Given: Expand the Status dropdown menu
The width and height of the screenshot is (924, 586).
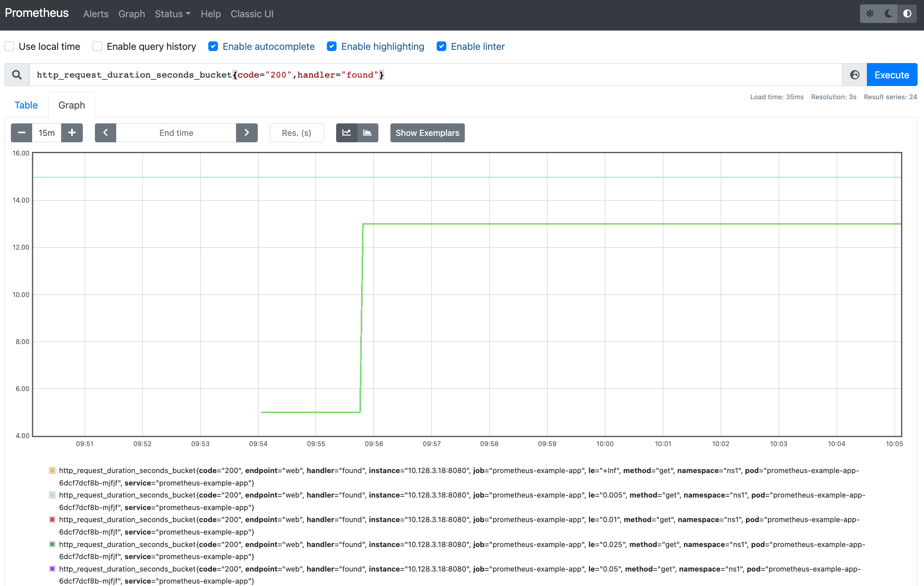Looking at the screenshot, I should pos(172,14).
